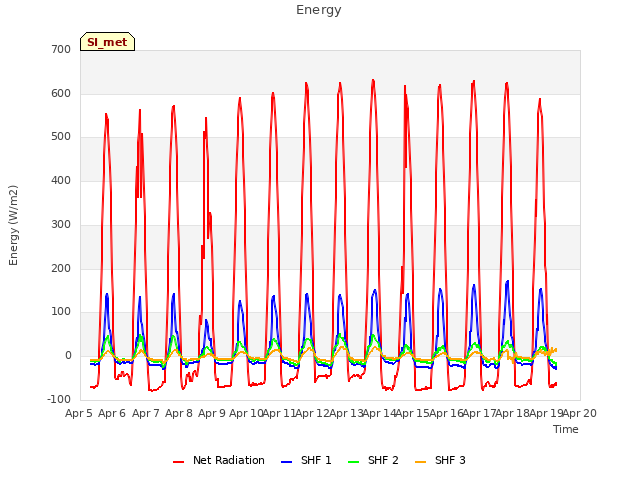Click the Net Radiation legend entry

[219, 460]
